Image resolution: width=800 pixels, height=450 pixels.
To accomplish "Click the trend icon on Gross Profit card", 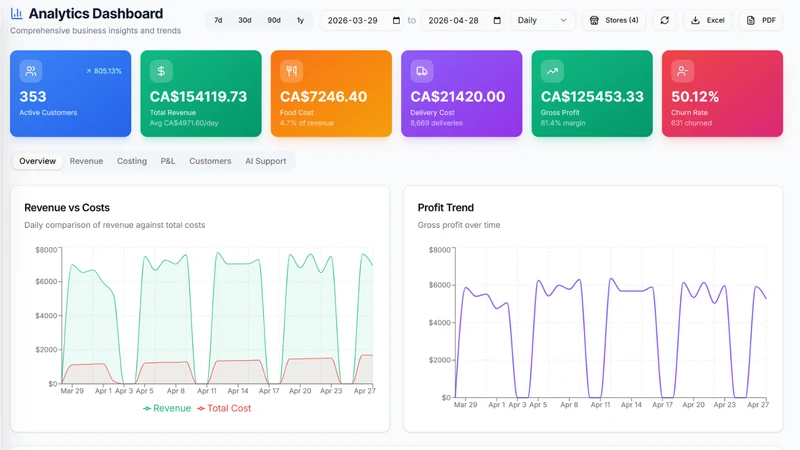I will point(552,71).
